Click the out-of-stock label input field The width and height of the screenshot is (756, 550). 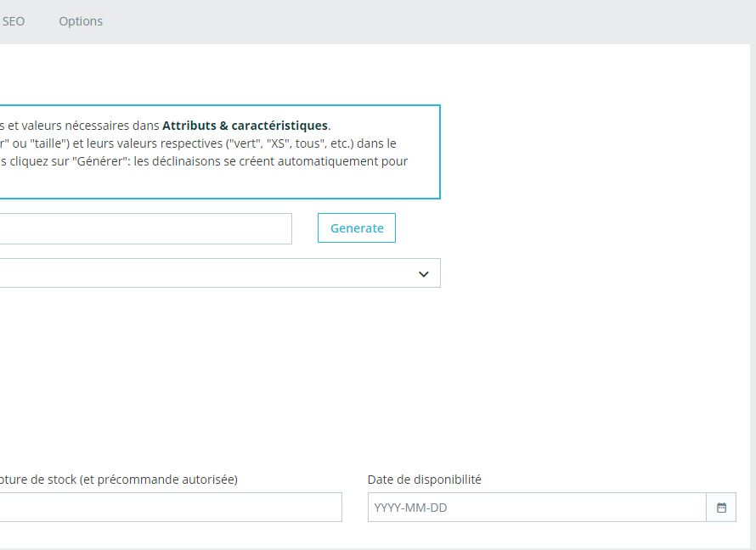171,507
